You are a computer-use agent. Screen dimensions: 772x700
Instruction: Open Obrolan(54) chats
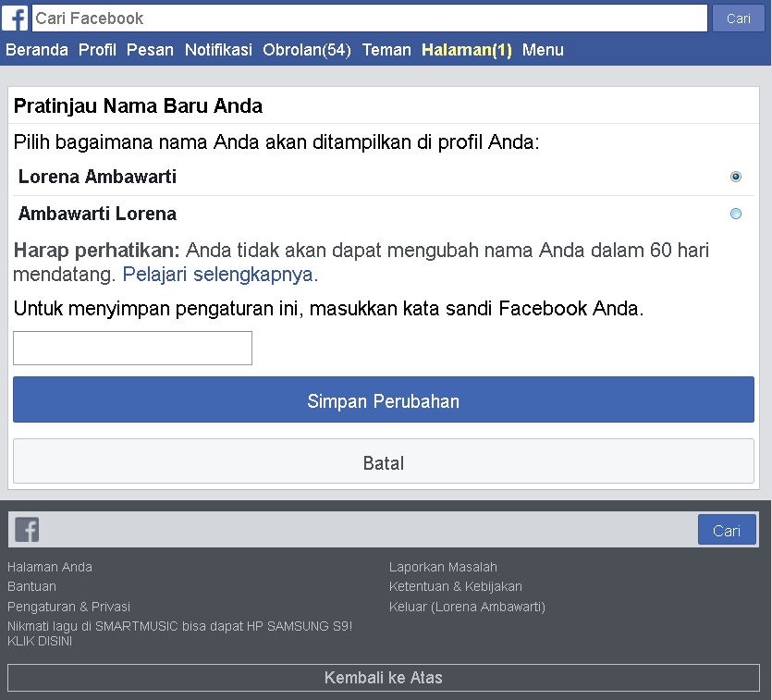coord(307,50)
